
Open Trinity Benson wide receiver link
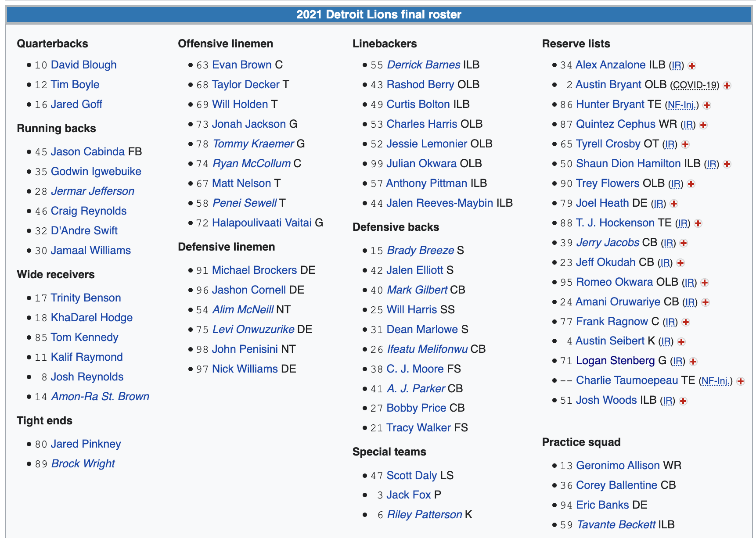[86, 298]
